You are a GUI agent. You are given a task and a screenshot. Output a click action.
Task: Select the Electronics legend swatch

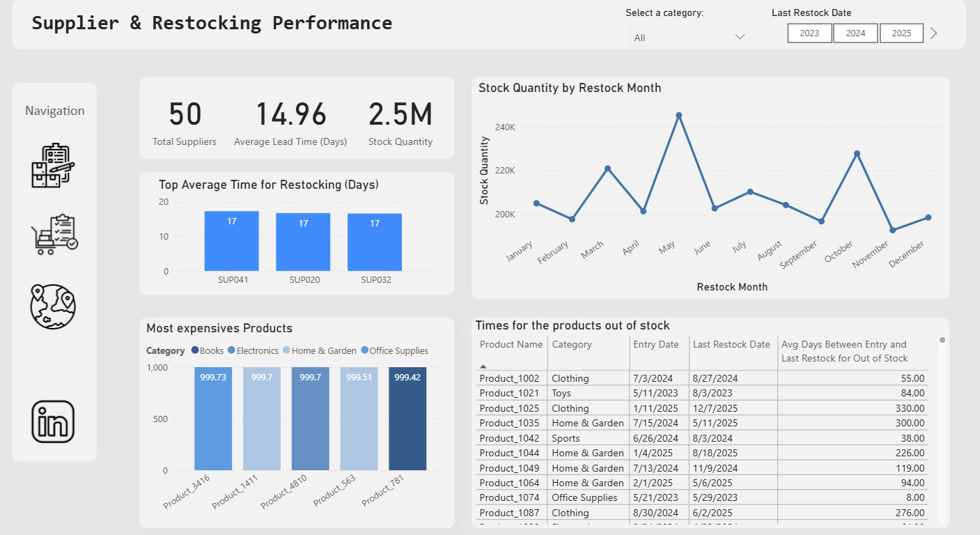click(232, 350)
